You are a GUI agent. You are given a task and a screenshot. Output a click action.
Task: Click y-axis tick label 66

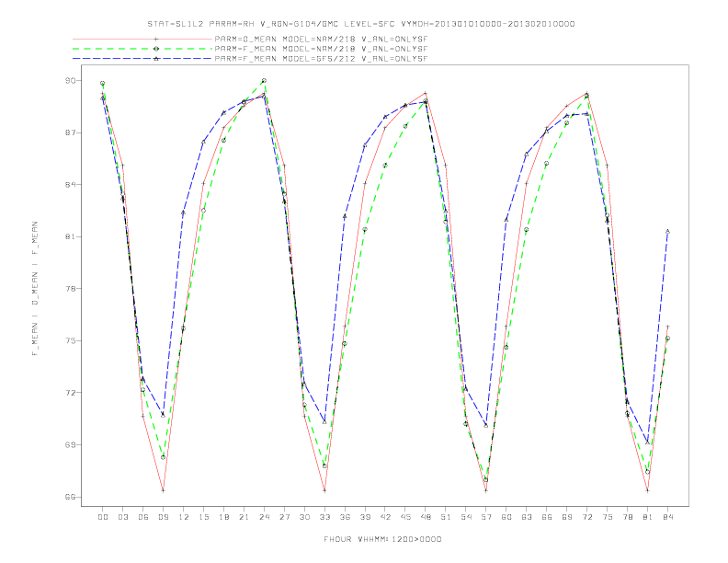click(x=71, y=497)
